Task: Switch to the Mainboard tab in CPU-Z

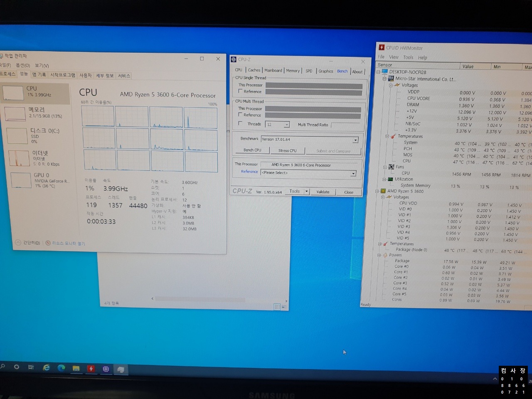Action: 273,70
